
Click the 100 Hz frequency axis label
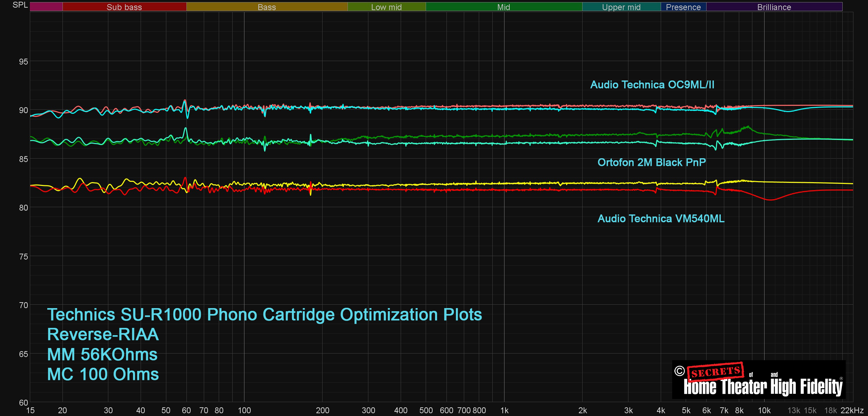point(244,410)
